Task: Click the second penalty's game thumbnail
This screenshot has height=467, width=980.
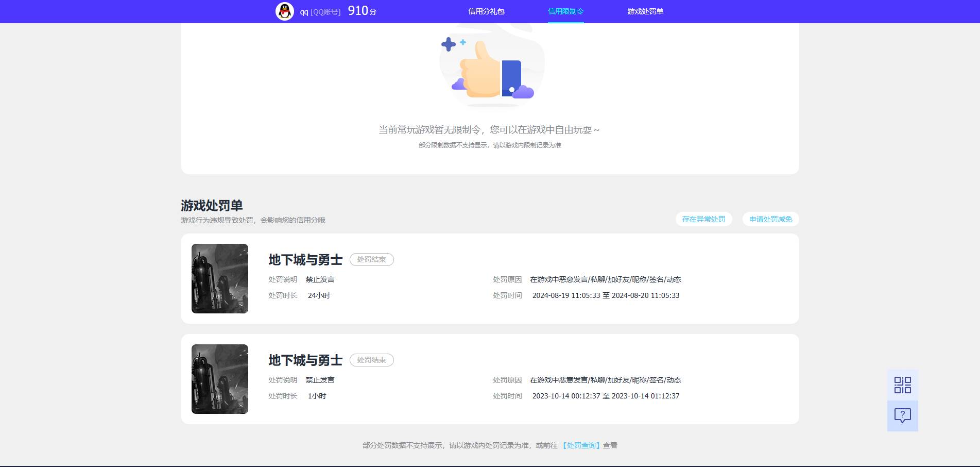Action: point(219,379)
